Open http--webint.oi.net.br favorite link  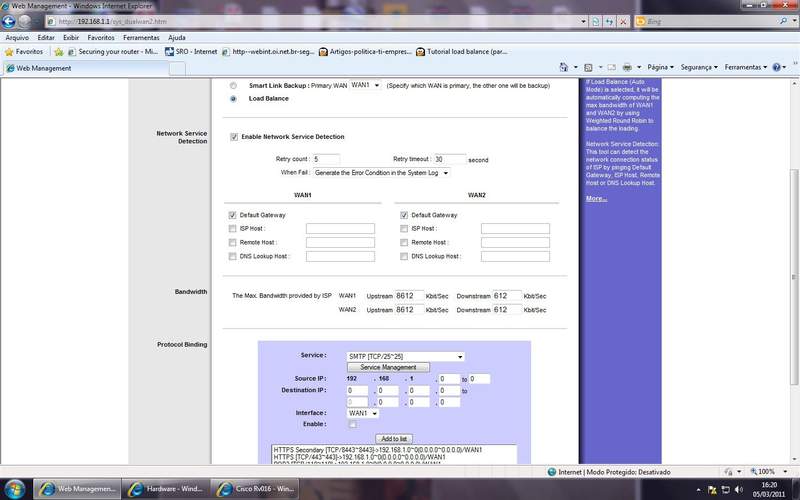268,52
